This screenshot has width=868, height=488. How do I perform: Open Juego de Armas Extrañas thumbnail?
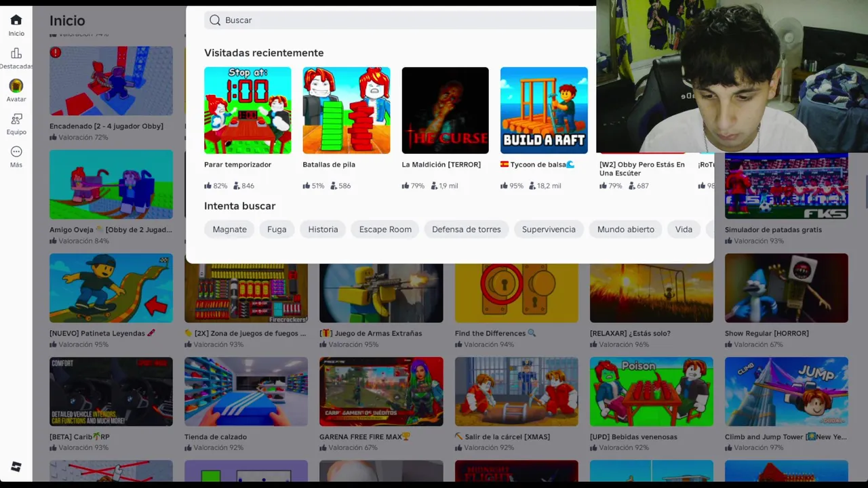(x=381, y=293)
